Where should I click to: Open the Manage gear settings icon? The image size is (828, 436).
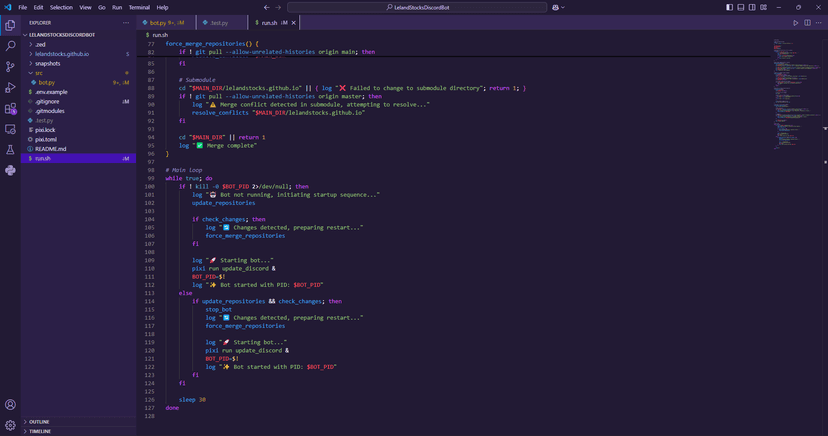[10, 425]
